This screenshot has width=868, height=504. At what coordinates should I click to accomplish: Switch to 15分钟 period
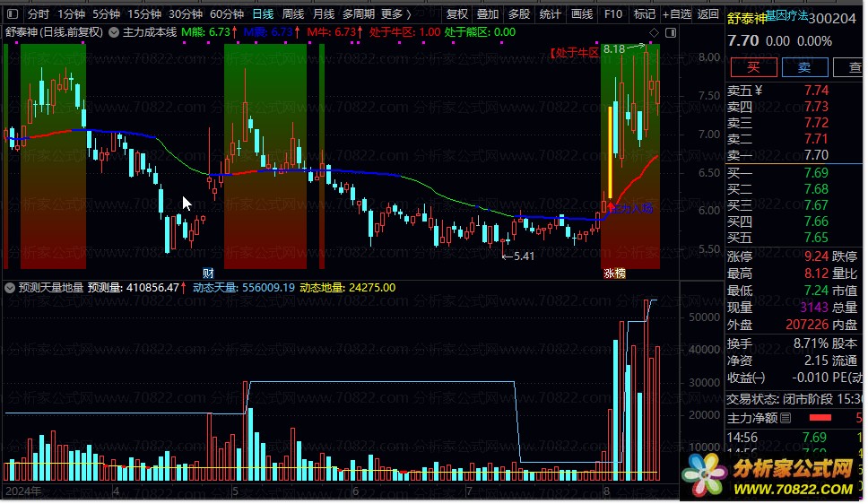coord(144,13)
